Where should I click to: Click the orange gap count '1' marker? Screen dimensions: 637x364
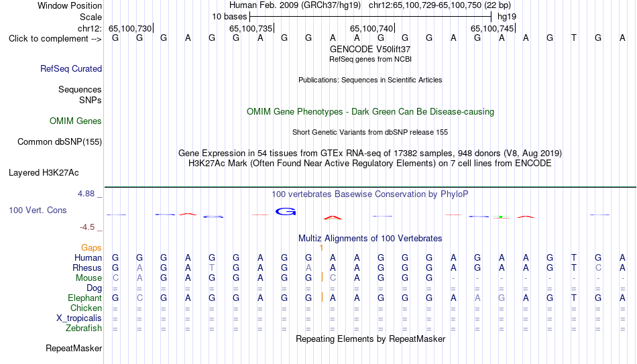[x=321, y=248]
